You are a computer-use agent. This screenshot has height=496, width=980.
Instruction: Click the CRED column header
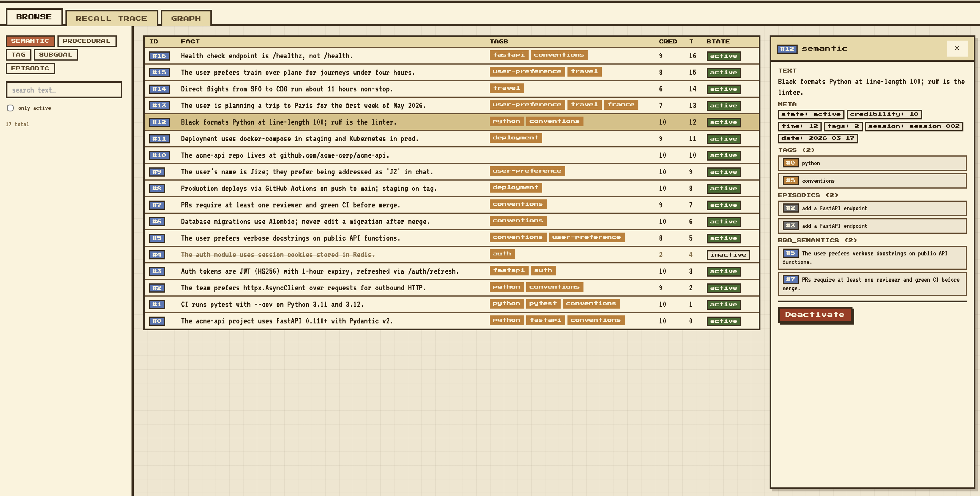(668, 41)
